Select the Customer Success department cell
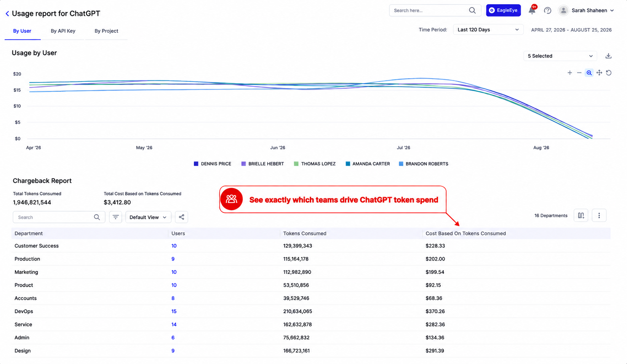This screenshot has width=627, height=364. [x=37, y=246]
